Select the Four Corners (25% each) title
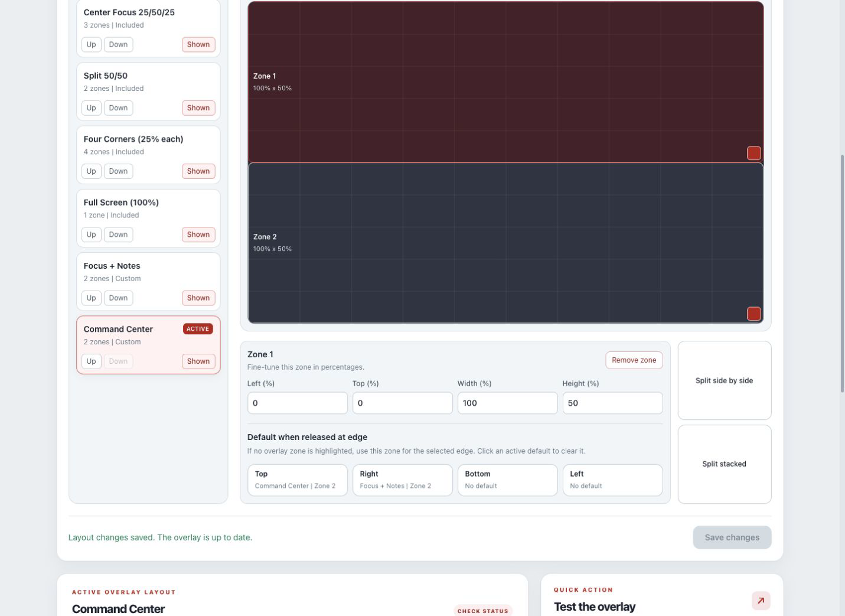Image resolution: width=845 pixels, height=616 pixels. pos(133,139)
